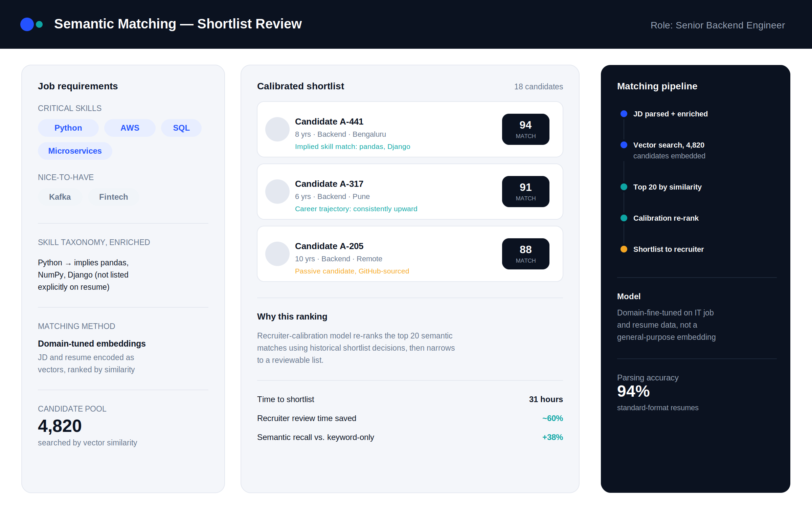Click the Vector search step dot

click(624, 145)
